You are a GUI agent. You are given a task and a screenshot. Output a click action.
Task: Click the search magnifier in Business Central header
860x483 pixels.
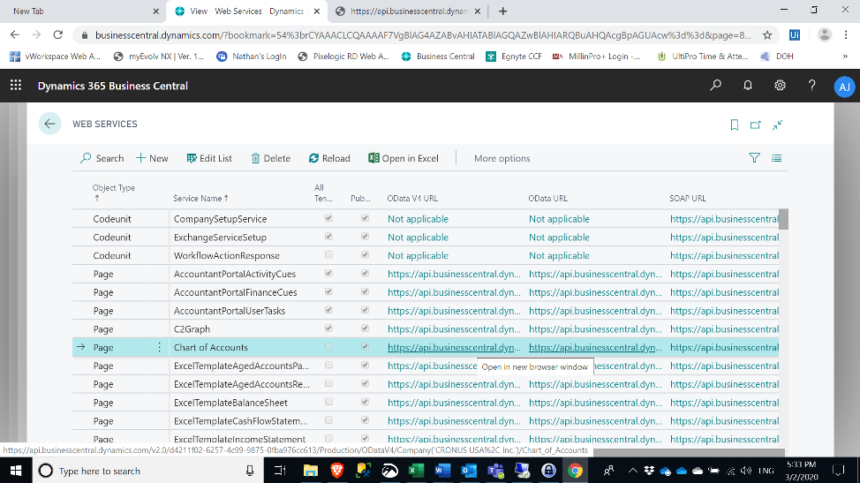pyautogui.click(x=716, y=86)
